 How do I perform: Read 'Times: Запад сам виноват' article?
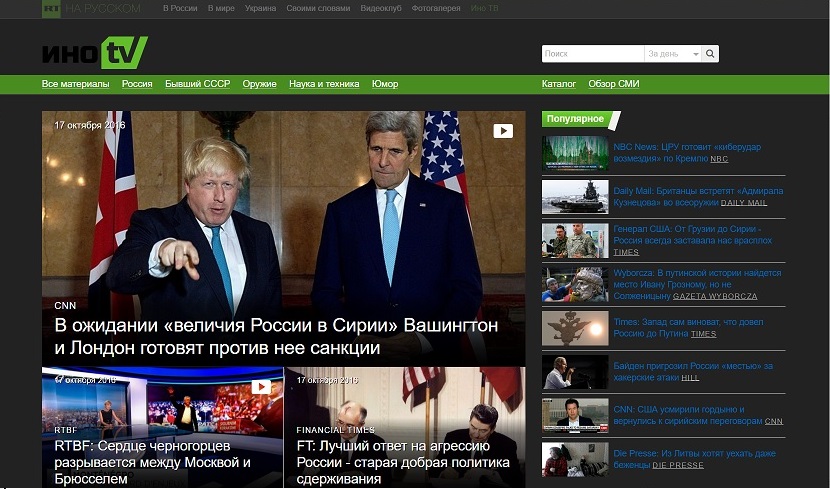tap(688, 328)
